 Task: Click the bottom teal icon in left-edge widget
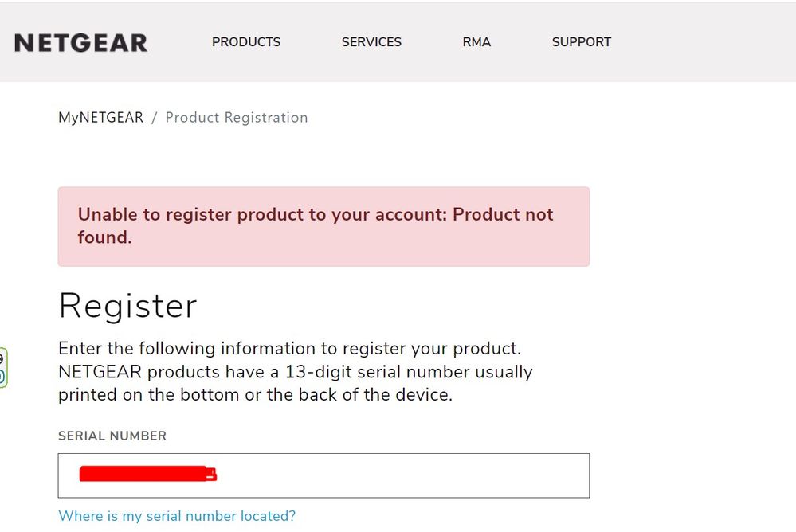(x=2, y=377)
